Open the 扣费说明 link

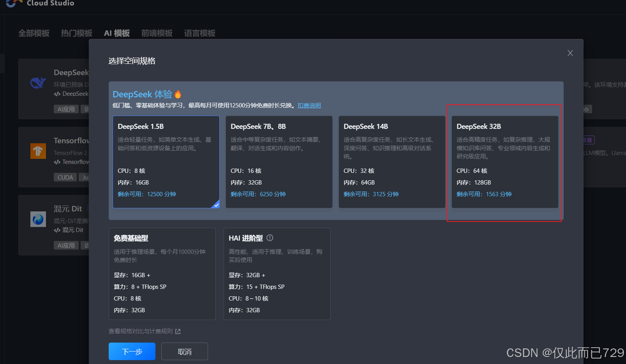click(309, 106)
